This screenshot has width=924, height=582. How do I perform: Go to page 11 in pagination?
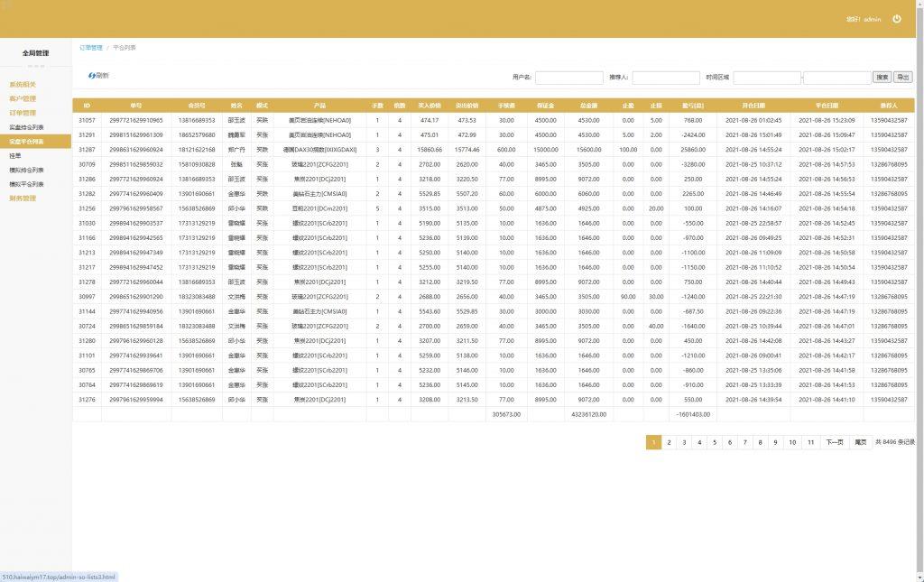click(x=810, y=442)
